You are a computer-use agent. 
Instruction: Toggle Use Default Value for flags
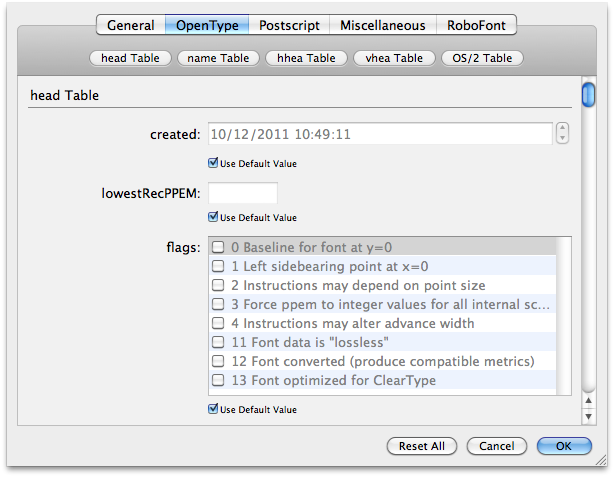(213, 409)
